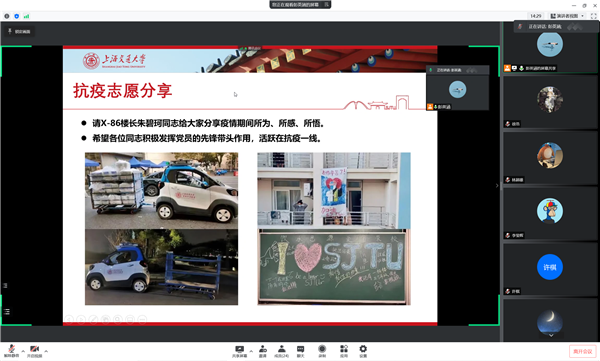The height and width of the screenshot is (361, 600).
Task: Open the Settings gear icon
Action: tap(363, 351)
